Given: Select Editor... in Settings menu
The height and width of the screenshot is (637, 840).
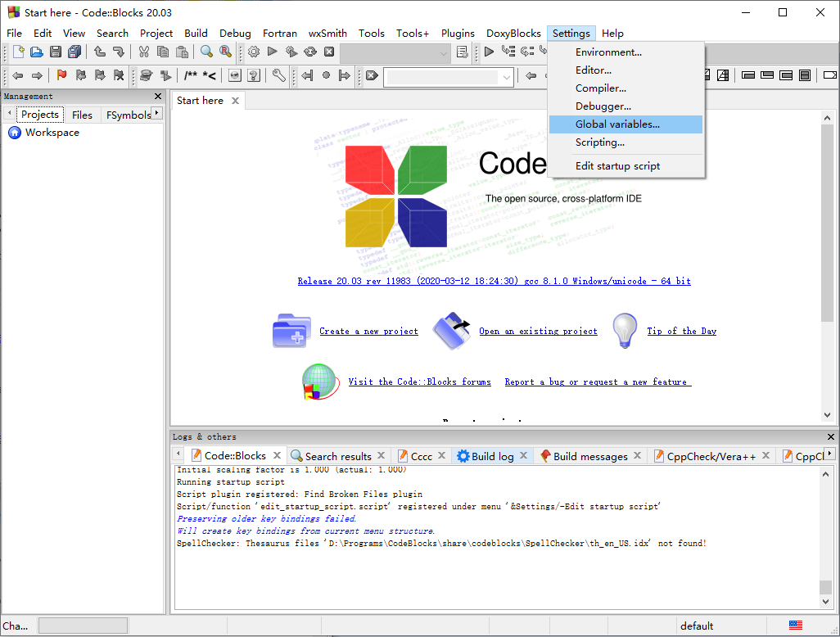Looking at the screenshot, I should 625,70.
